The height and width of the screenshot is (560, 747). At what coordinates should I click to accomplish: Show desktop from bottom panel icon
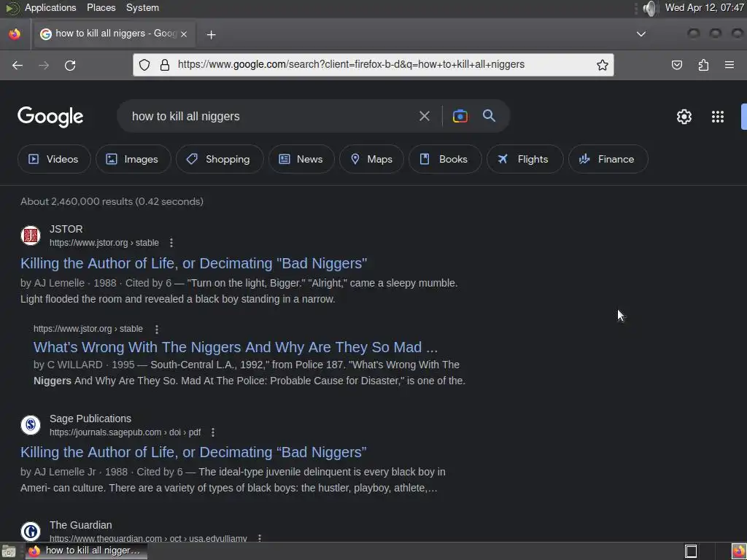8,551
